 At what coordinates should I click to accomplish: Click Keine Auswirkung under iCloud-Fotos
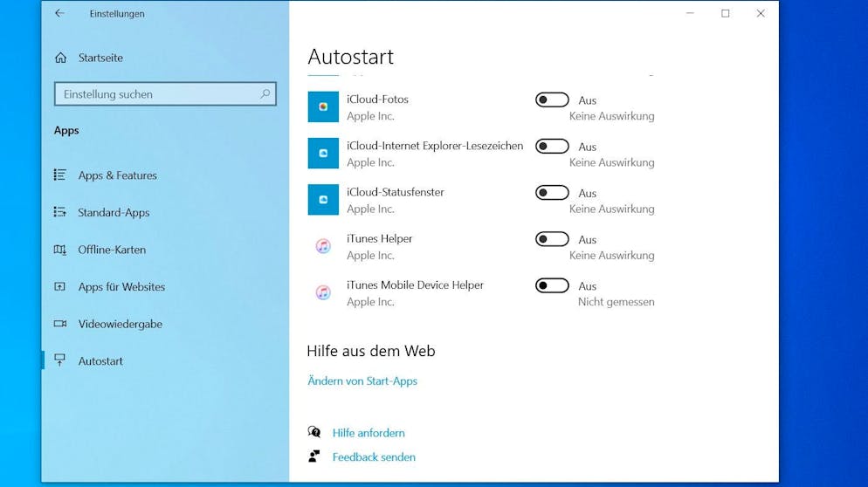[611, 116]
